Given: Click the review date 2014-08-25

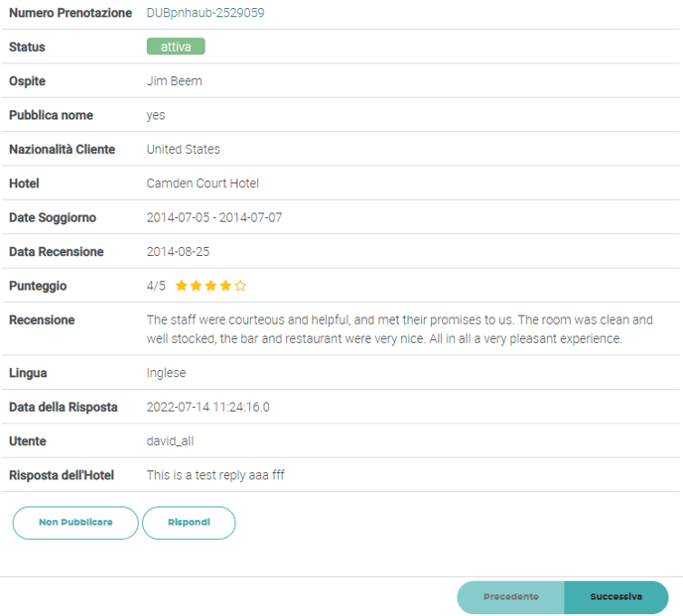Looking at the screenshot, I should 178,252.
